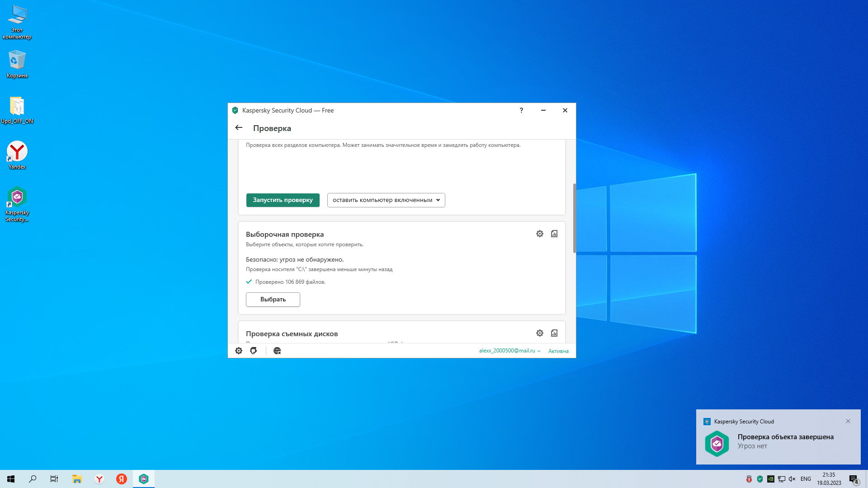Viewport: 868px width, 488px height.
Task: Open report icon for Проверка съемных дисков
Action: coord(554,333)
